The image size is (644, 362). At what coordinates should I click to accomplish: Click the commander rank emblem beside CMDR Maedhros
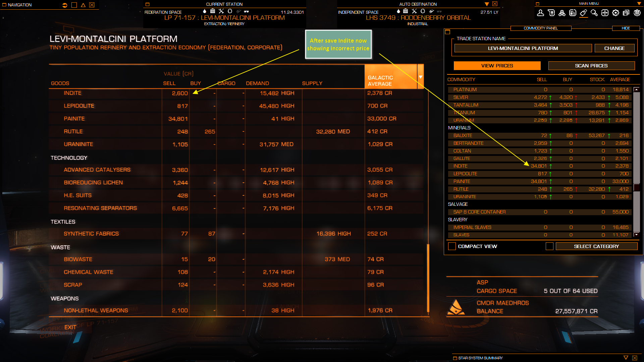(456, 307)
